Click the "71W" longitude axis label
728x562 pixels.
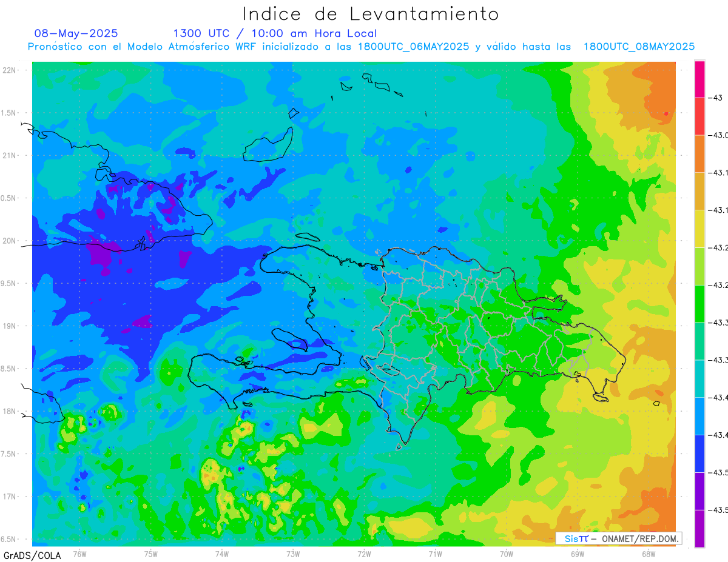coord(435,554)
